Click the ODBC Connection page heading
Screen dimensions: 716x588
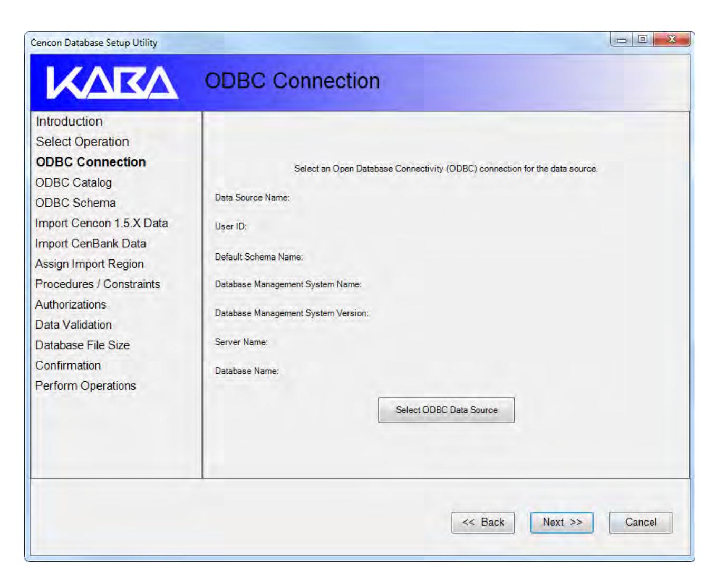pyautogui.click(x=292, y=81)
